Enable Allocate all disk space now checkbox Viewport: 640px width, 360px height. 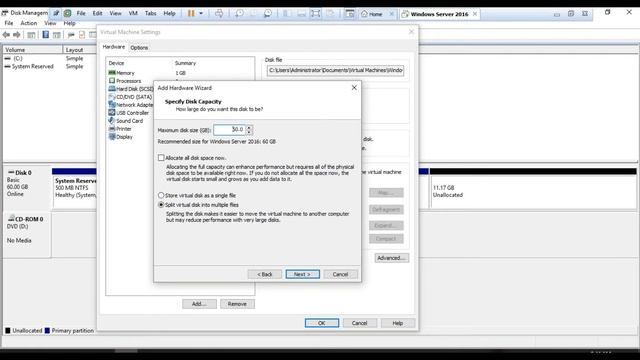pyautogui.click(x=161, y=158)
